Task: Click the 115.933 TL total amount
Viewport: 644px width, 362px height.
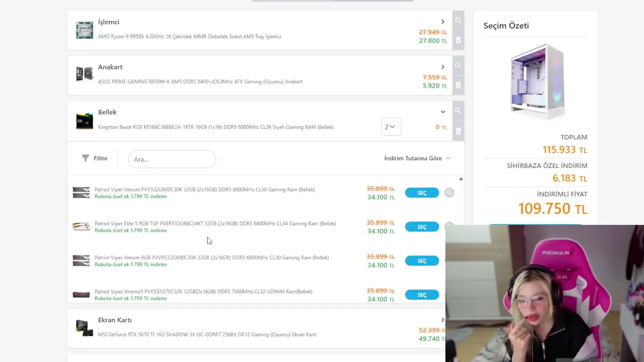Action: click(565, 150)
